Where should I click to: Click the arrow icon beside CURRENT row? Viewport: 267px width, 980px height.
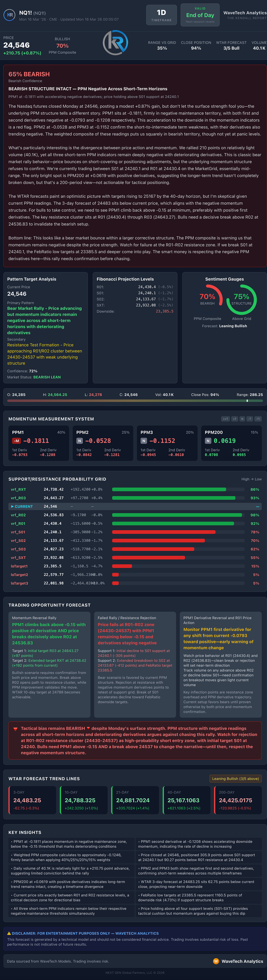tap(12, 507)
